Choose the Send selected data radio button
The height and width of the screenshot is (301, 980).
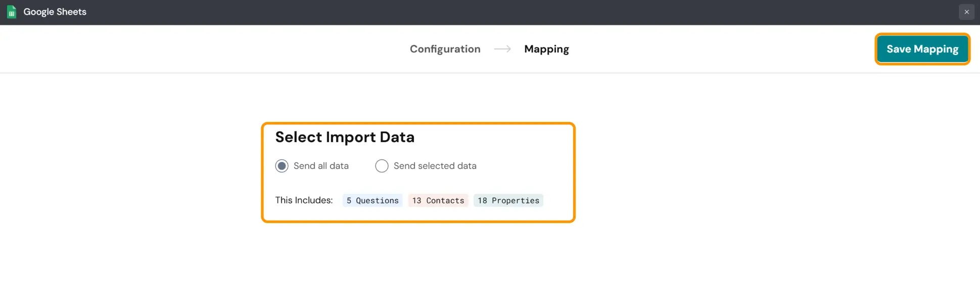[382, 166]
